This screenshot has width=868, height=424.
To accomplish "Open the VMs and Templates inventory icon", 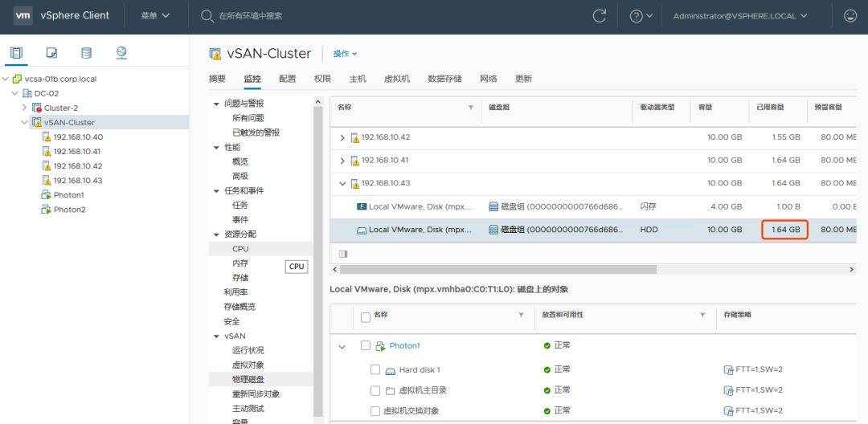I will click(51, 53).
